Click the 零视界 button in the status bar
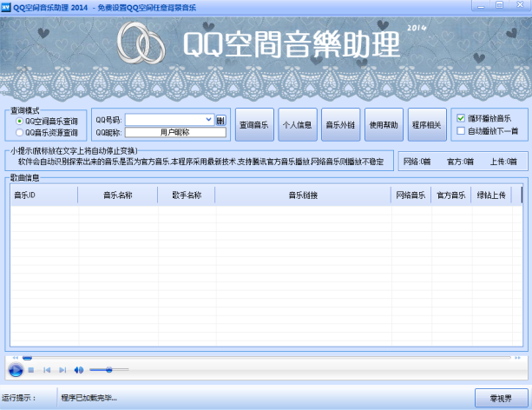Image resolution: width=532 pixels, height=410 pixels. point(501,398)
